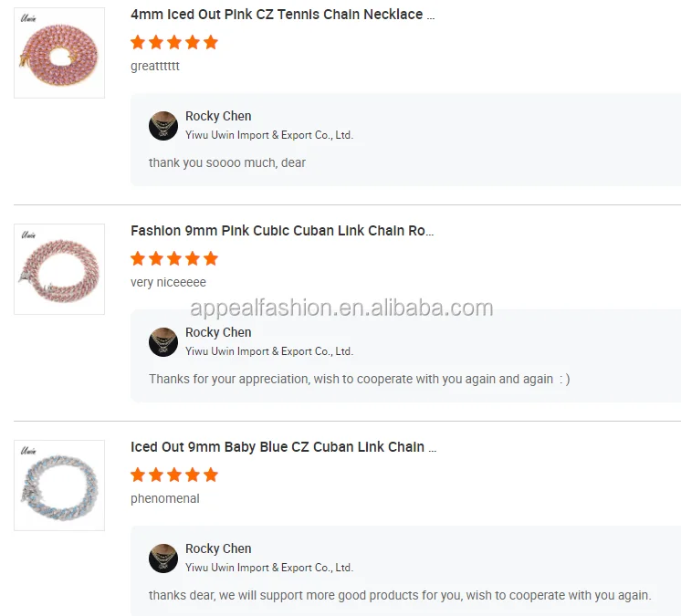681x616 pixels.
Task: Open the "Fashion 9mm Pink Cubic Cuban Link Chain" title
Action: [x=282, y=231]
